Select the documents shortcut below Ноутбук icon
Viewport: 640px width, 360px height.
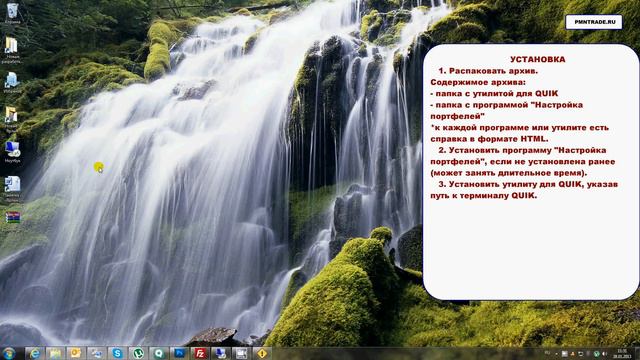12,189
